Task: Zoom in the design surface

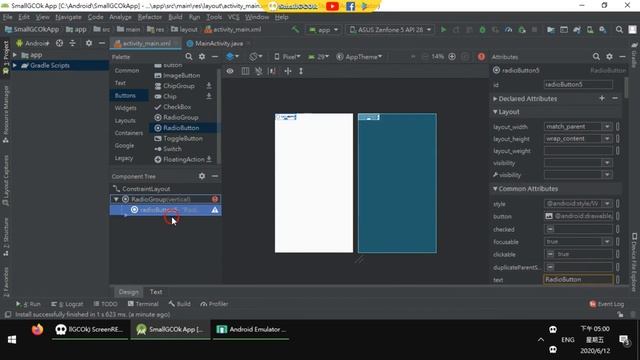Action: (x=452, y=57)
